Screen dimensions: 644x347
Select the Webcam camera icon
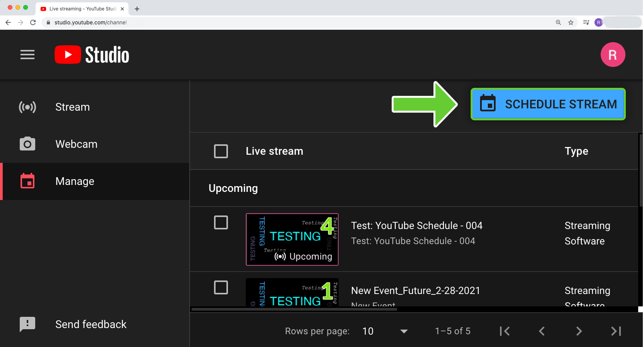pos(27,144)
